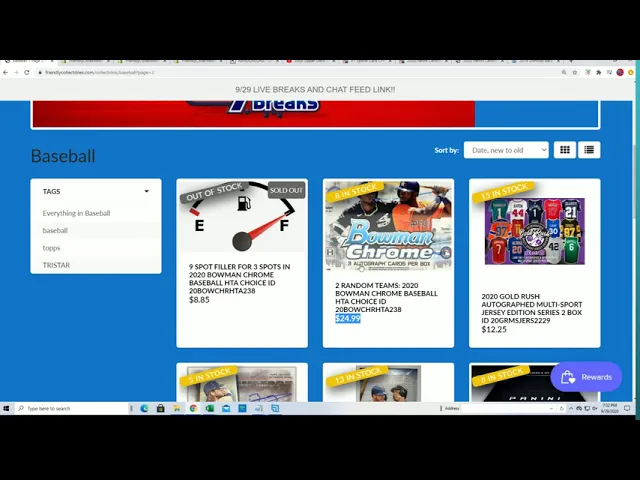Click the refresh icon beside taskbar Address field
The image size is (640, 480).
pos(562,408)
